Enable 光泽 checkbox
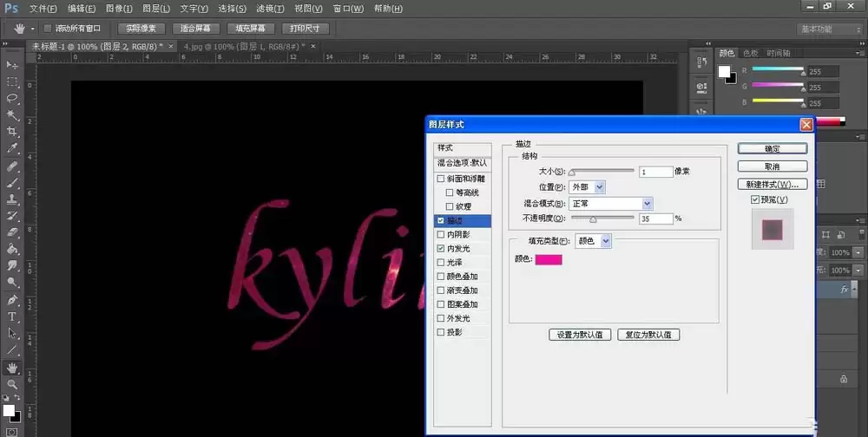The image size is (868, 437). (441, 262)
